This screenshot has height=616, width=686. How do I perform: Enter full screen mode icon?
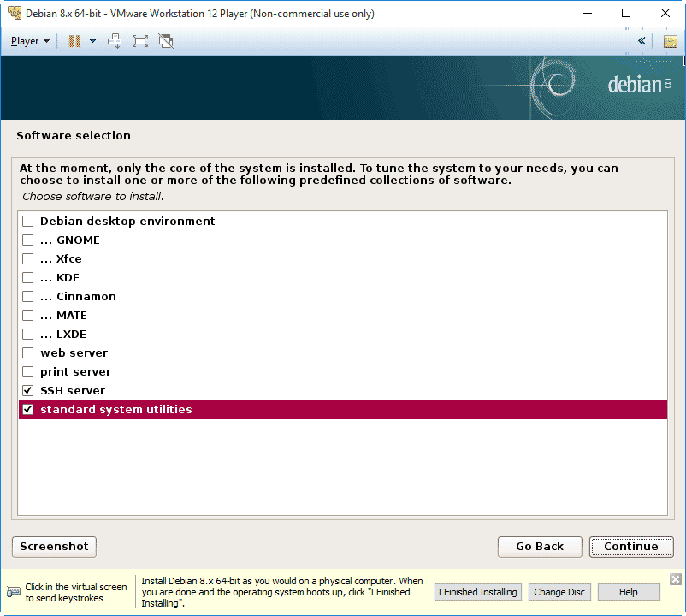pyautogui.click(x=140, y=41)
